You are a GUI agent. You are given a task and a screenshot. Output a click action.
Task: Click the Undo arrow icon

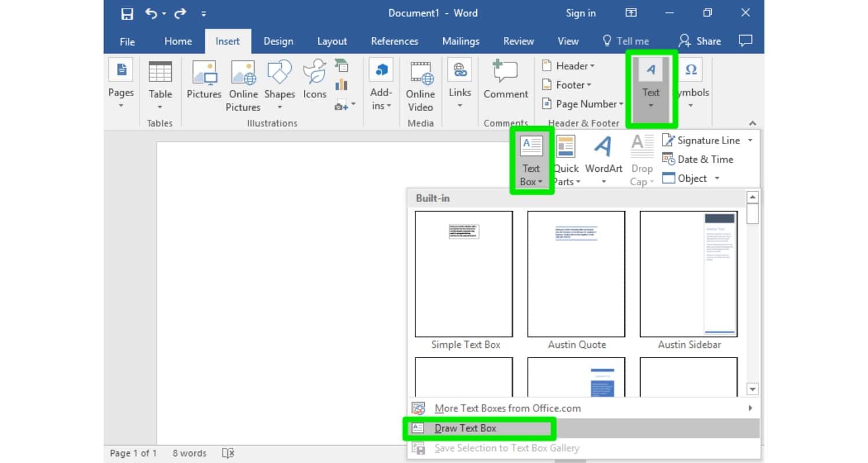point(152,13)
